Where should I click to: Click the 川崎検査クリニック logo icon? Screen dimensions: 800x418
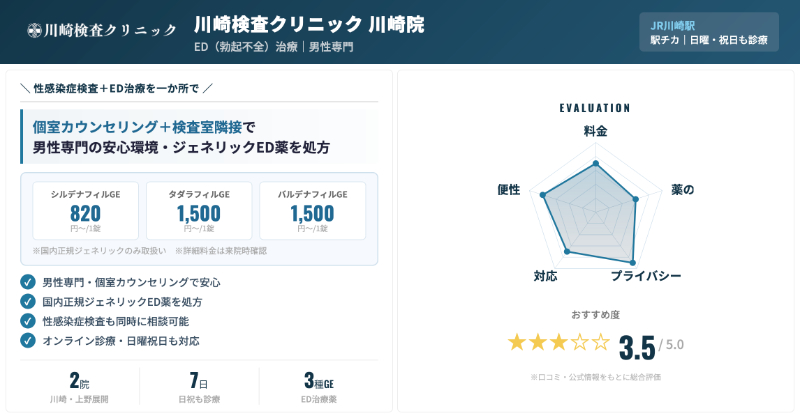point(35,30)
